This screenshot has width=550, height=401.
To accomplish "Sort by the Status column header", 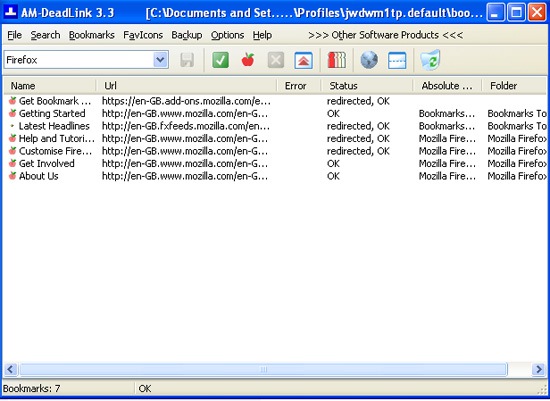I will click(x=367, y=86).
